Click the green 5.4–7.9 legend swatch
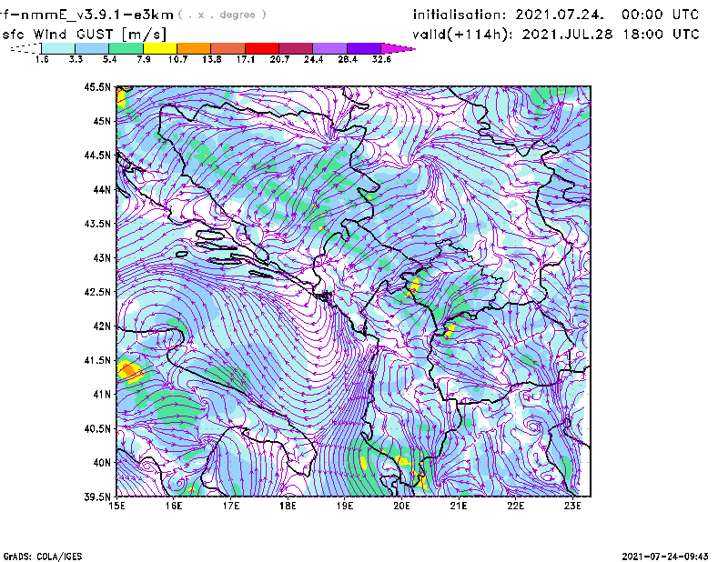The width and height of the screenshot is (728, 562). (x=126, y=48)
